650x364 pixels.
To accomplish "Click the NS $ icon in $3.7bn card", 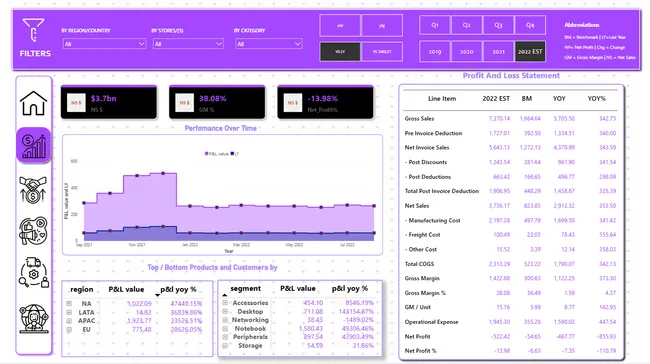I will coord(76,102).
